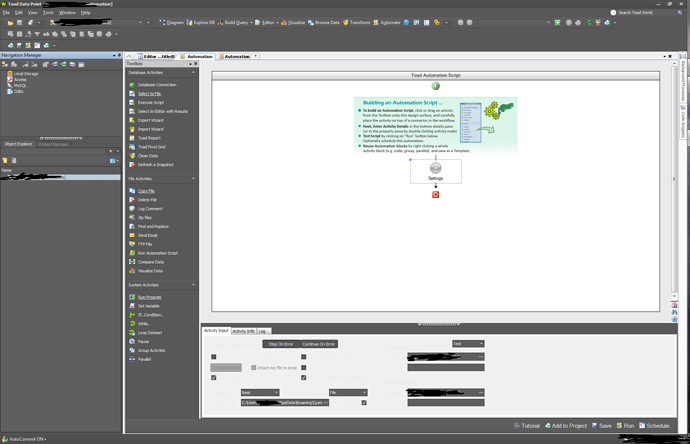Click the Schedule button at the bottom
Screen dimensions: 690x444
[x=655, y=426]
